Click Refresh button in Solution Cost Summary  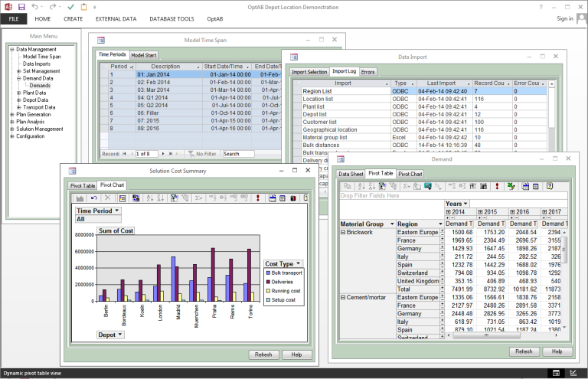coord(263,354)
